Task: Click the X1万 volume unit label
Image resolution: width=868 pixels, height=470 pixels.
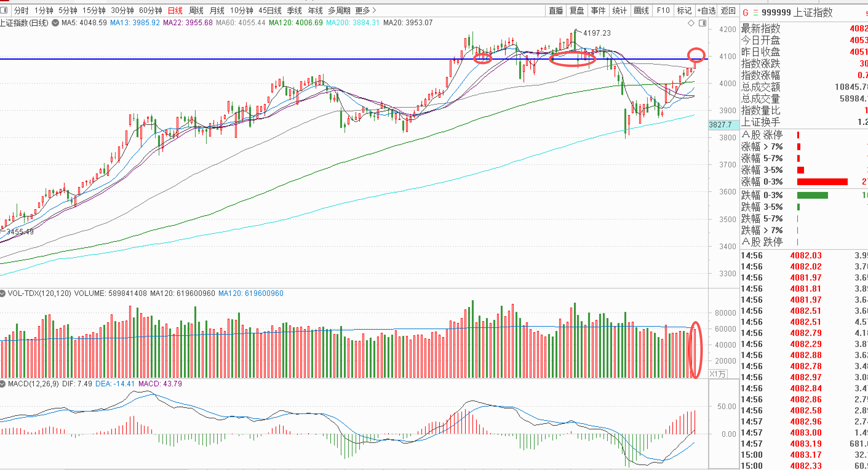Action: click(x=717, y=374)
